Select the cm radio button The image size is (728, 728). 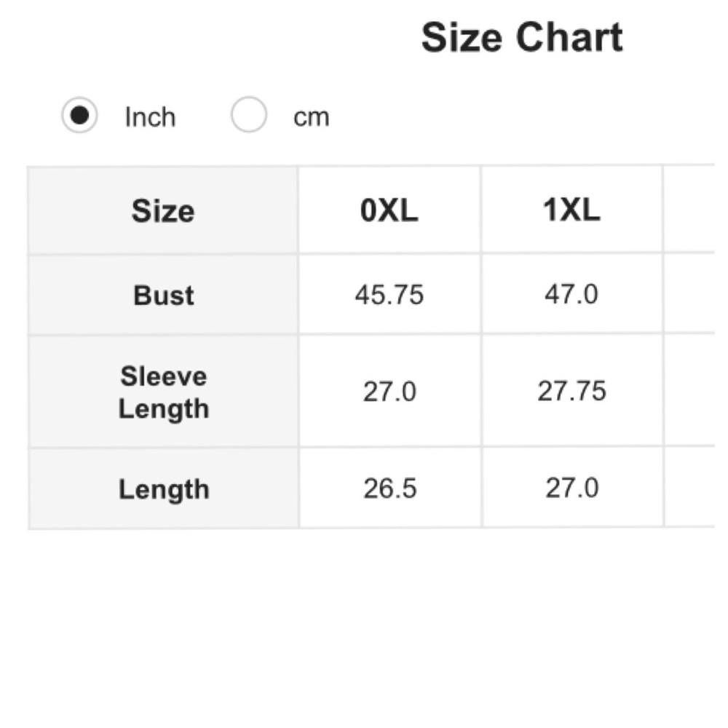(x=248, y=116)
